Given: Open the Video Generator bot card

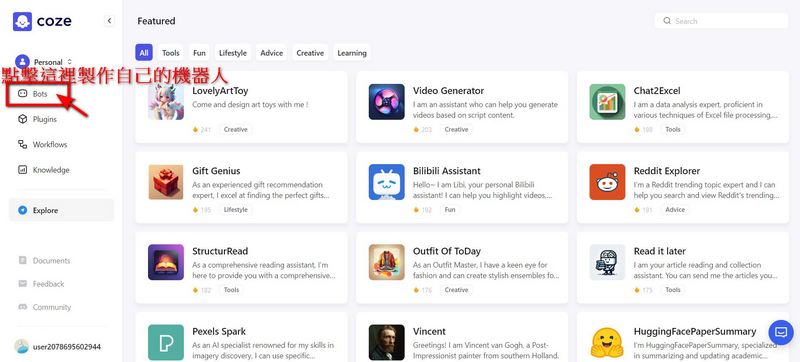Looking at the screenshot, I should point(462,107).
